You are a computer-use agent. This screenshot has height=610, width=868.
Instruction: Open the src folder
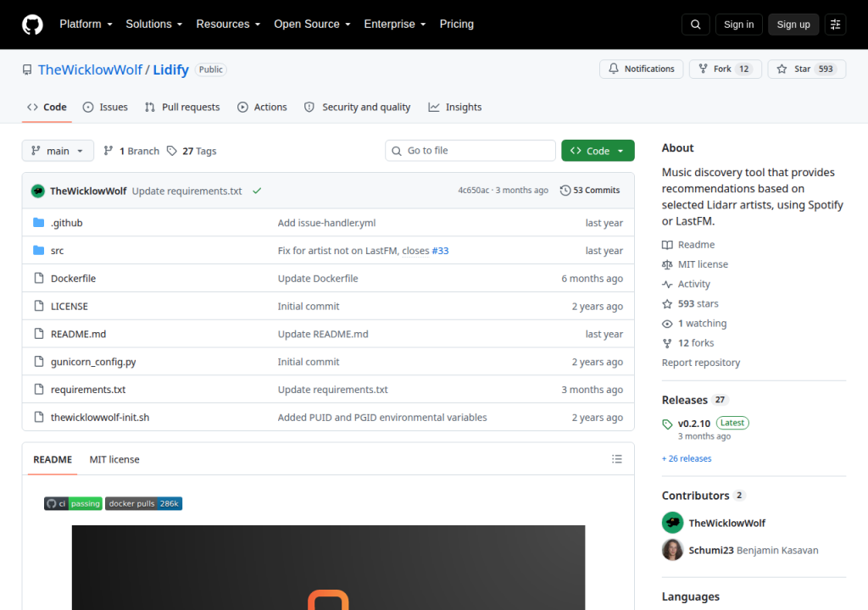(x=57, y=250)
